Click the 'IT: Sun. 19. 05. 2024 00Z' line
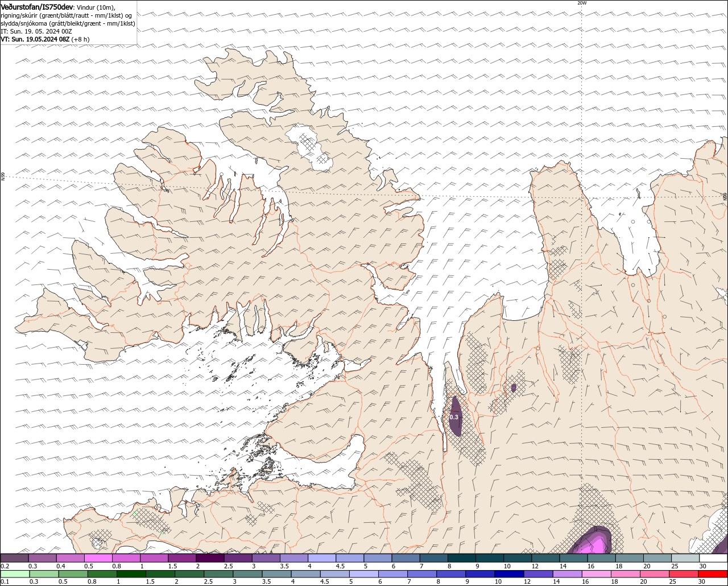 [x=35, y=31]
